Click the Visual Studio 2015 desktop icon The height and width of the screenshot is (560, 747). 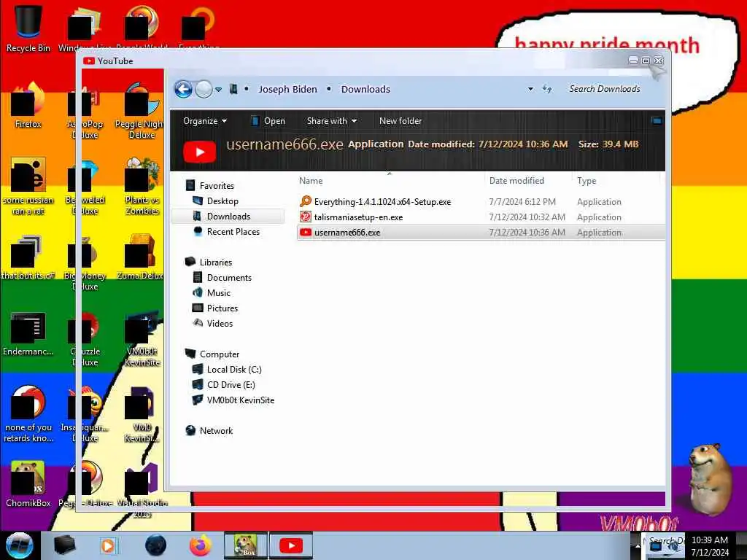coord(142,489)
